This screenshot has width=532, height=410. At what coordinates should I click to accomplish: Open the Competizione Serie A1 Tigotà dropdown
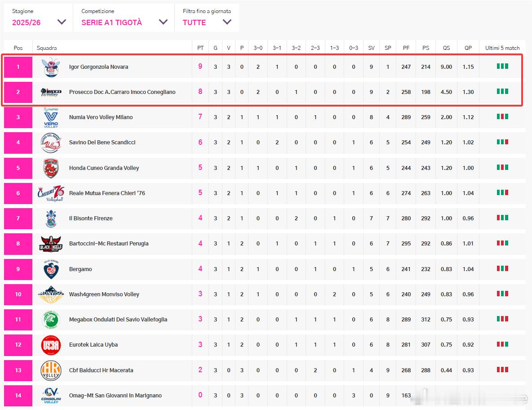(x=124, y=18)
